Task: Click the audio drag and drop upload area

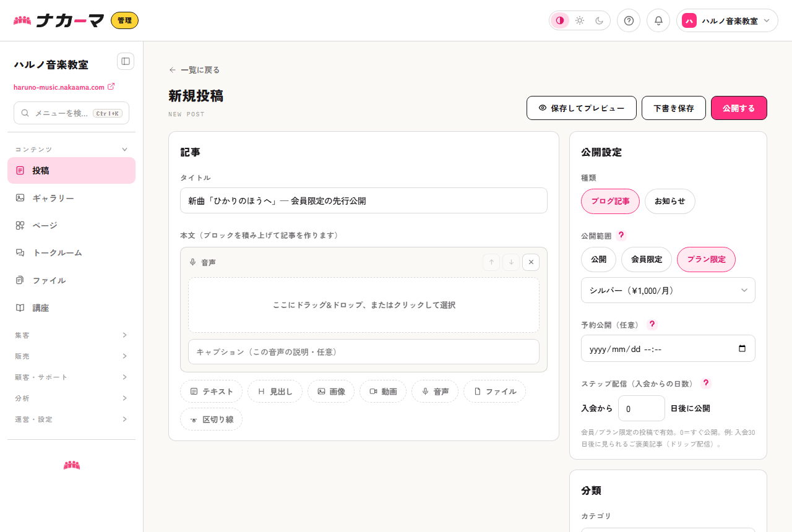Action: point(364,305)
